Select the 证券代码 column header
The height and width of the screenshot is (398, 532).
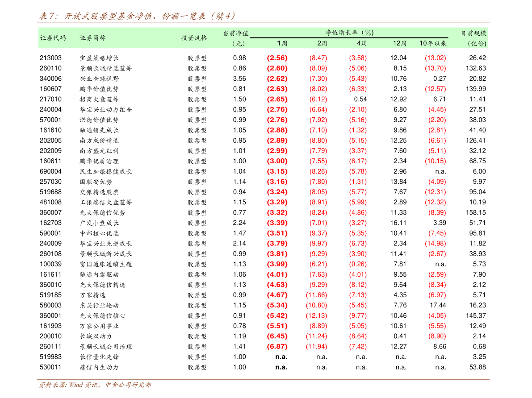tap(53, 38)
